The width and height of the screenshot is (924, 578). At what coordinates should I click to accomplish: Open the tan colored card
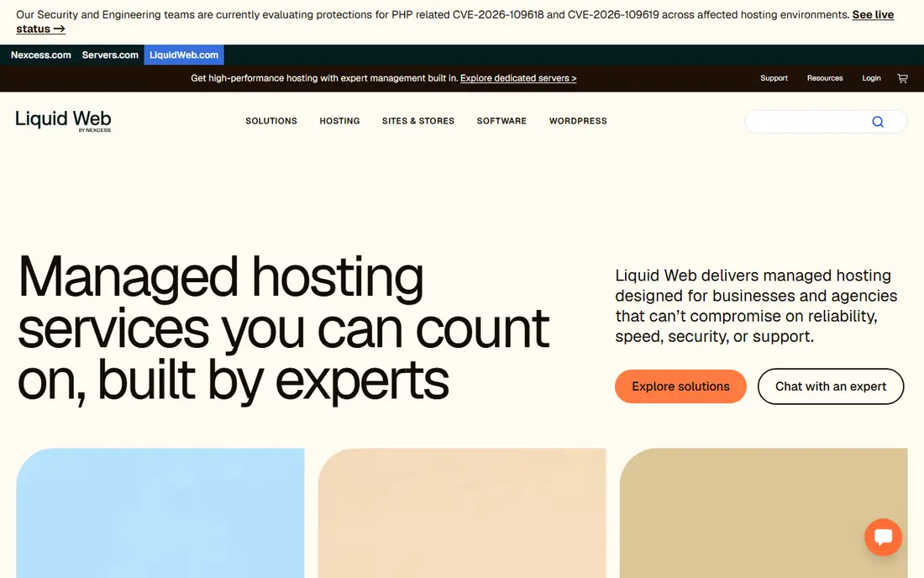[x=764, y=513]
